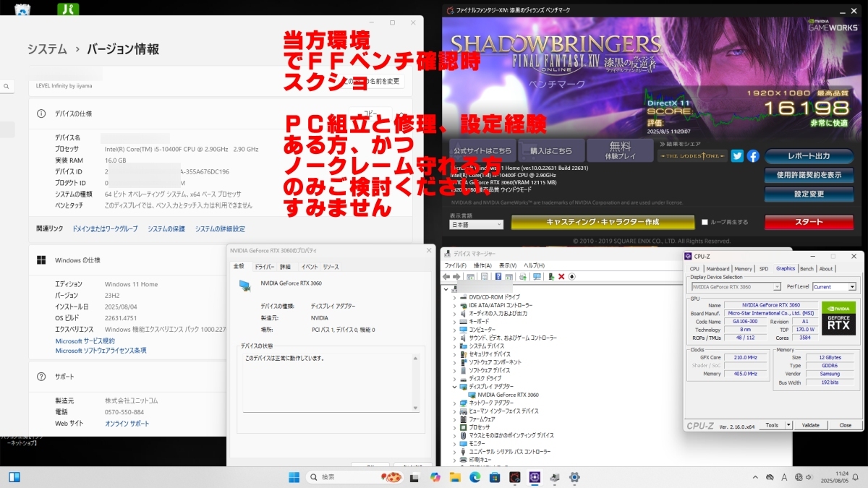Open Microsoft サービス規約 link
868x488 pixels.
coord(85,341)
